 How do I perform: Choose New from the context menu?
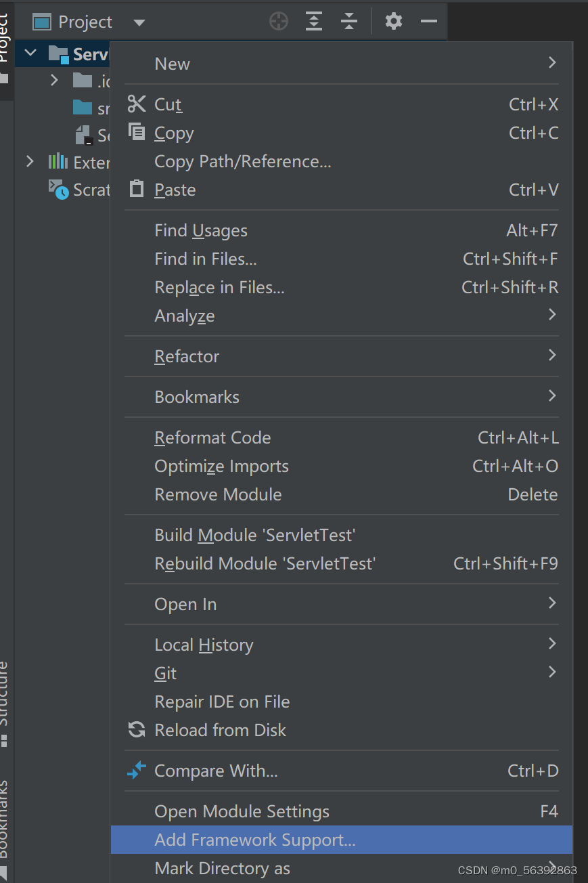[x=342, y=64]
